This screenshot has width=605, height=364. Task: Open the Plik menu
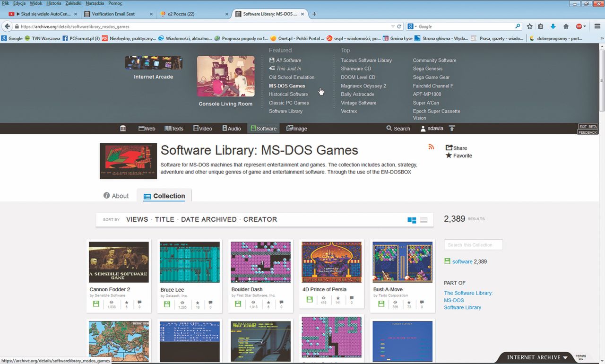[6, 3]
